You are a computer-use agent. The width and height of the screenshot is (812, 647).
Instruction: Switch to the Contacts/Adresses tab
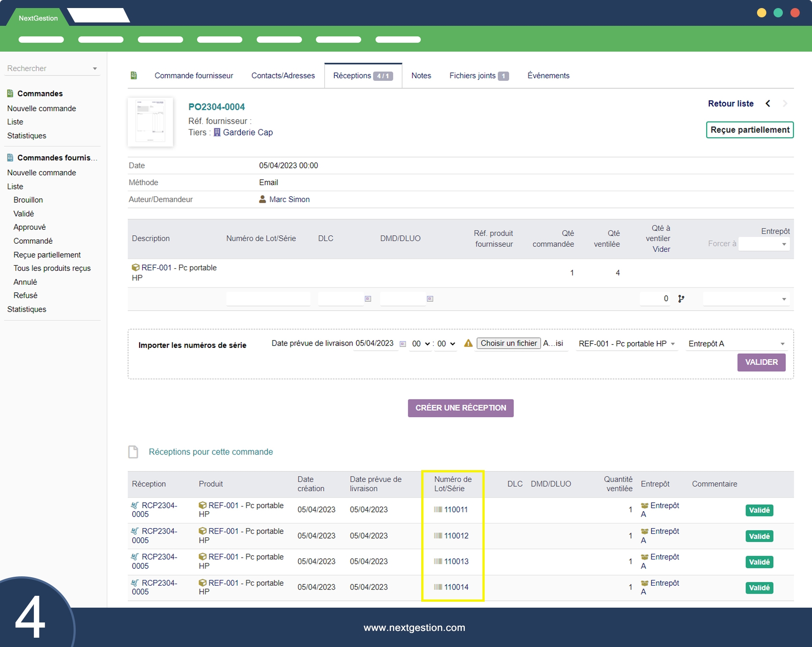point(283,76)
